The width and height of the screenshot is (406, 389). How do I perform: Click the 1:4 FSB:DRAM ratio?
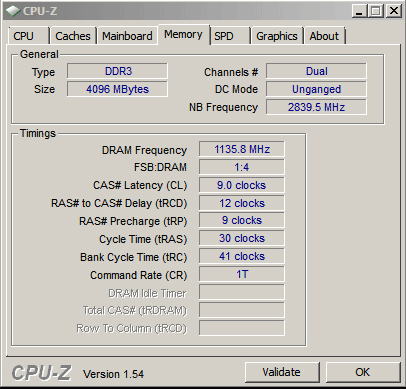(242, 167)
